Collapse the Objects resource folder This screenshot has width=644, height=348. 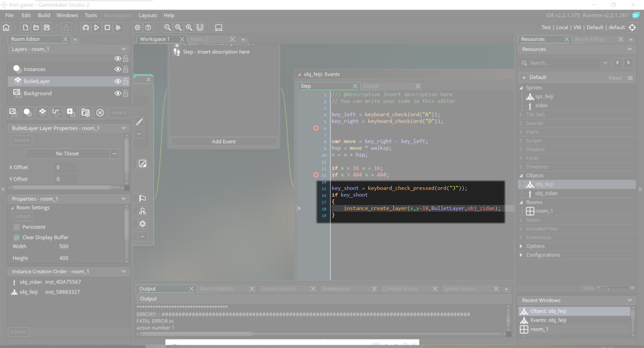[521, 176]
